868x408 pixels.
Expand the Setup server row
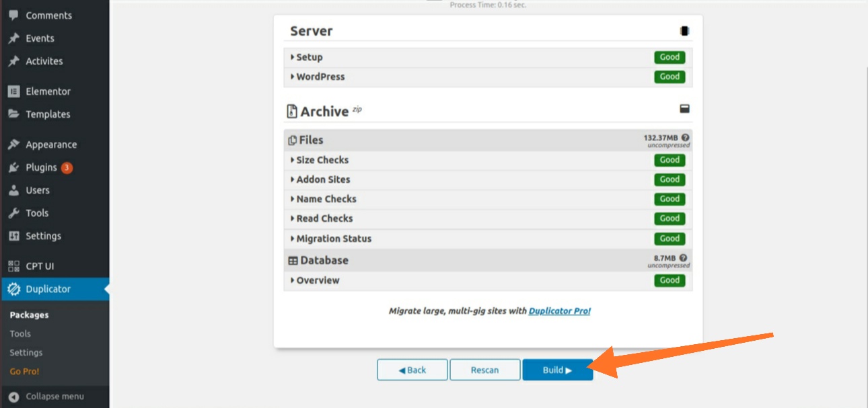coord(310,57)
